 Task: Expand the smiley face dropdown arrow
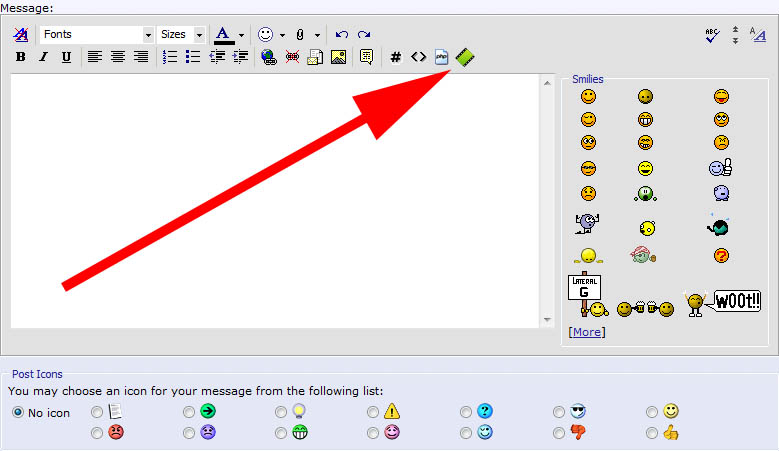282,35
